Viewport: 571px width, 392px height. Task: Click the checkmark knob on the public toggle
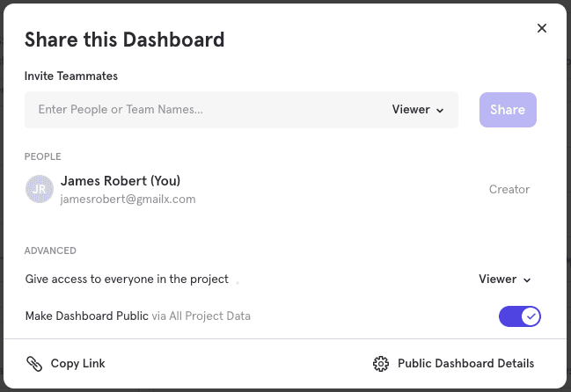click(x=531, y=316)
